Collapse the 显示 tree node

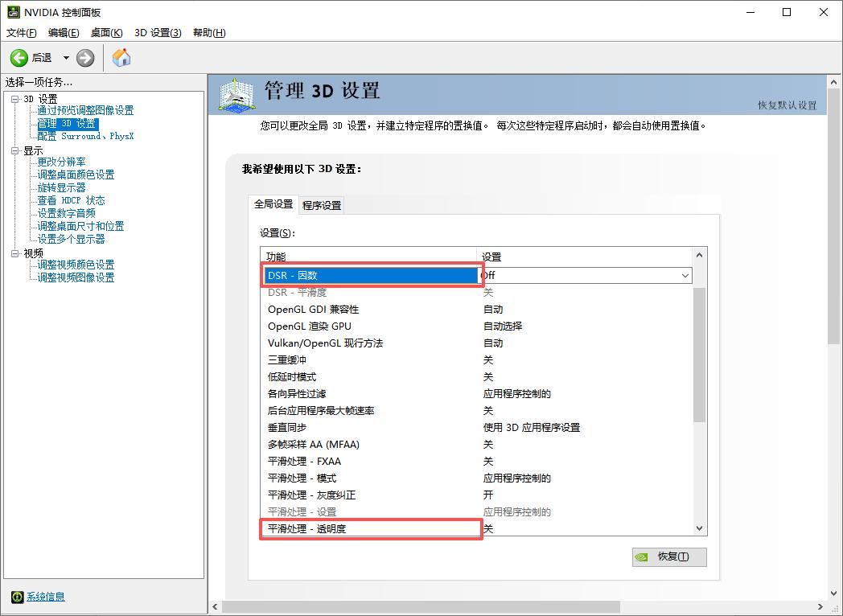[15, 150]
